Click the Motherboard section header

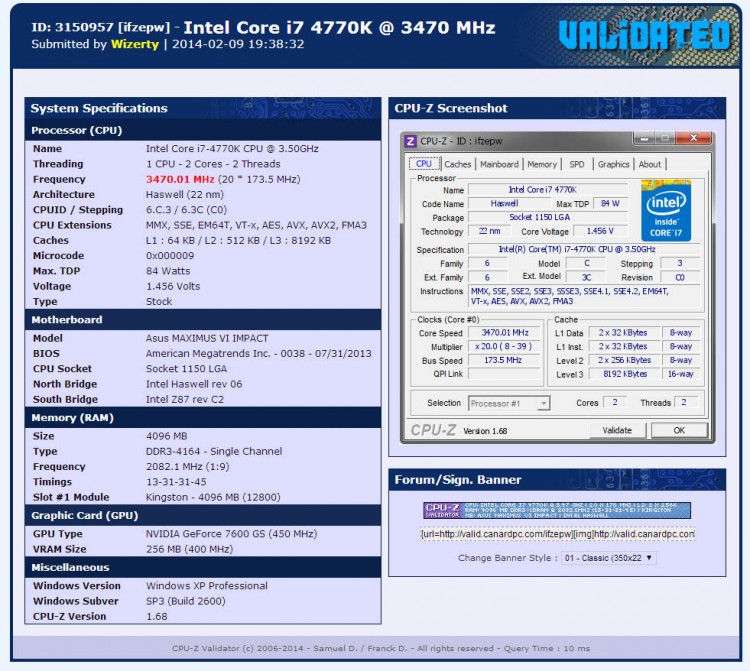pyautogui.click(x=203, y=319)
